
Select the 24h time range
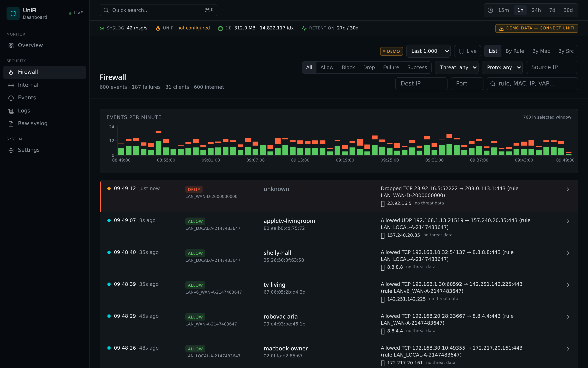pyautogui.click(x=536, y=10)
